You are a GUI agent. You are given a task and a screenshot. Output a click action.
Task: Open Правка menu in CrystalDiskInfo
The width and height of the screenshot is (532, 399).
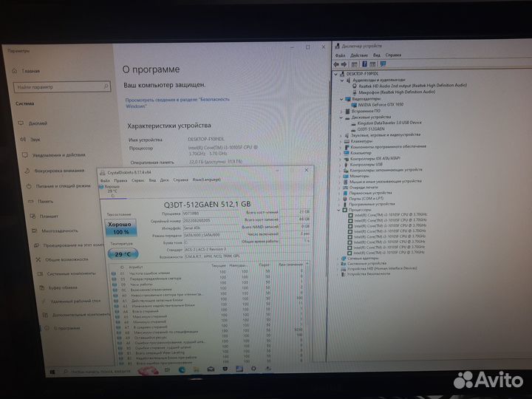pos(120,181)
